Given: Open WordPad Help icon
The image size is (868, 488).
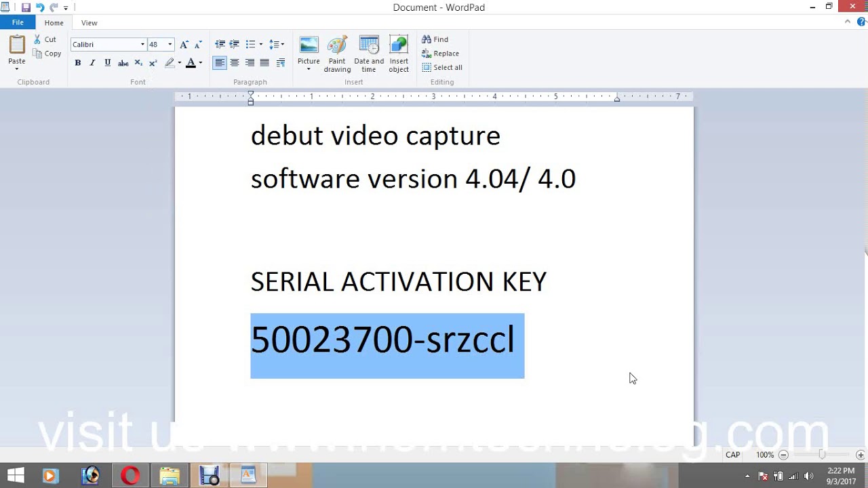Looking at the screenshot, I should (x=861, y=22).
